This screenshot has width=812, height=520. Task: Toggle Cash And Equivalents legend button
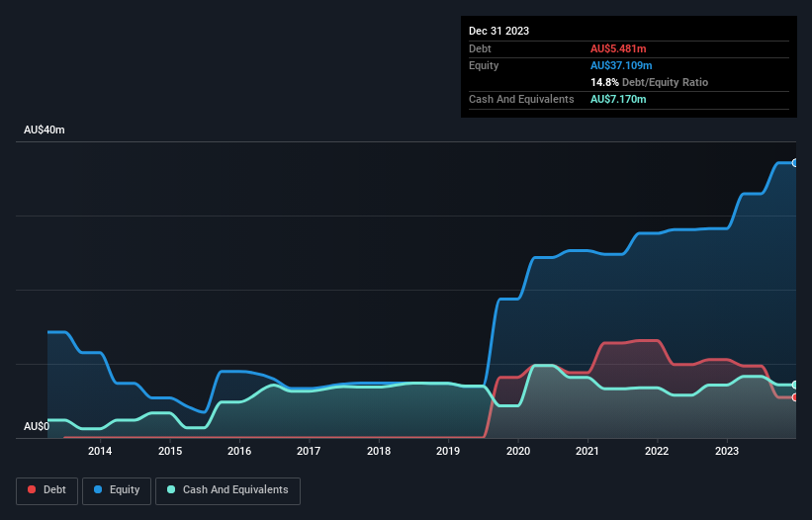point(227,490)
